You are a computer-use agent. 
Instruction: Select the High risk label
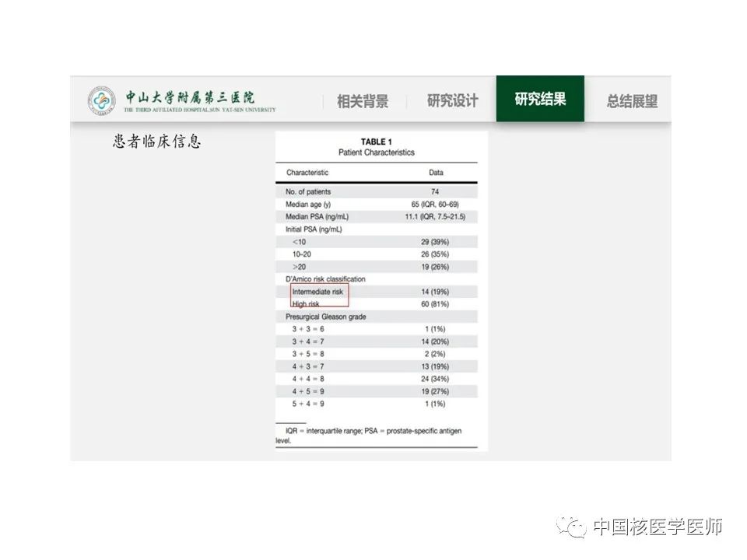click(x=306, y=304)
